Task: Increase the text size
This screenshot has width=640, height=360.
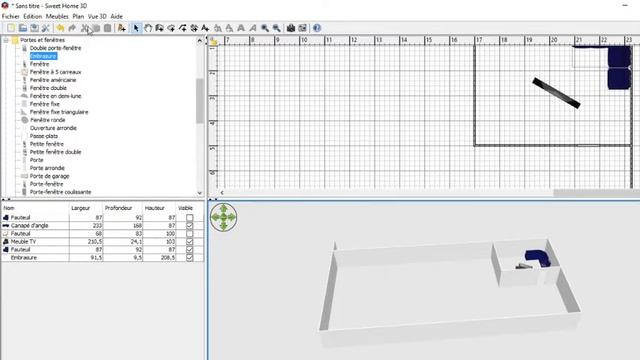Action: coord(218,28)
